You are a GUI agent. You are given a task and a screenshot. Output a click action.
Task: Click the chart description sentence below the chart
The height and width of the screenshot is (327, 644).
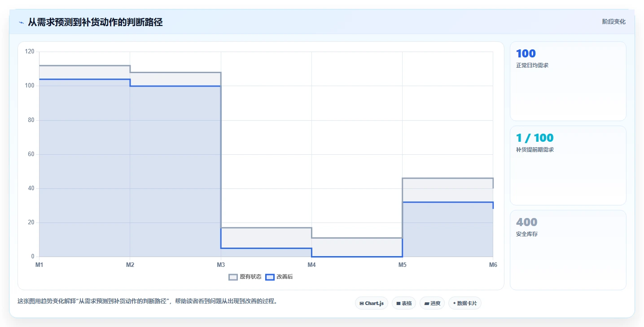click(x=147, y=301)
